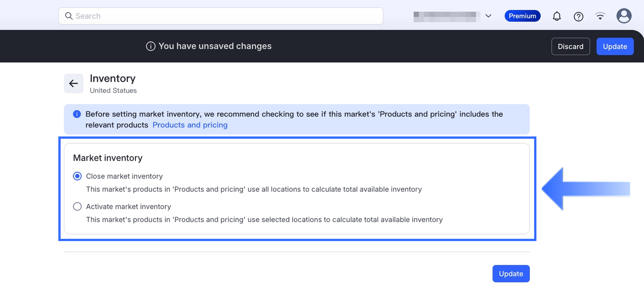The width and height of the screenshot is (644, 304).
Task: Click the Activate market inventory label text
Action: 128,207
